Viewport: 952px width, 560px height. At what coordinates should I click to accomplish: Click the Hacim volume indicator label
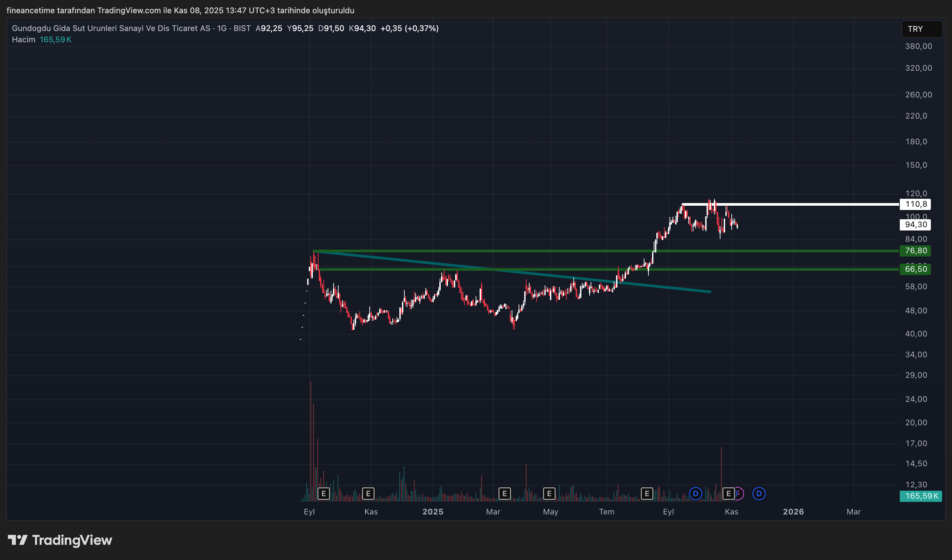[23, 40]
